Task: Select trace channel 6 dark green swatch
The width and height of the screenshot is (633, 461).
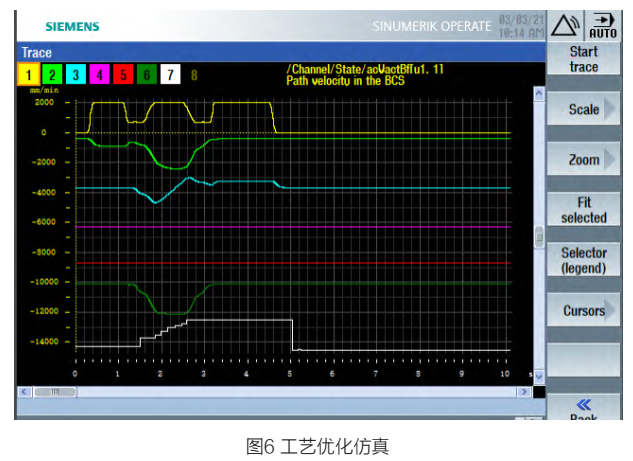Action: point(147,75)
